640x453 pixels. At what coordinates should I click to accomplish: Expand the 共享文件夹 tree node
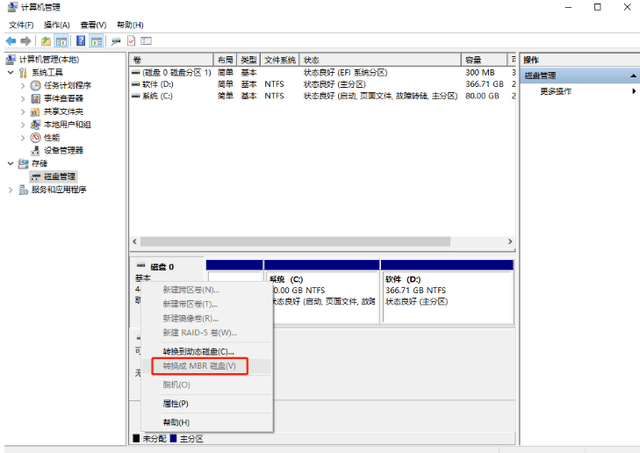[x=23, y=111]
